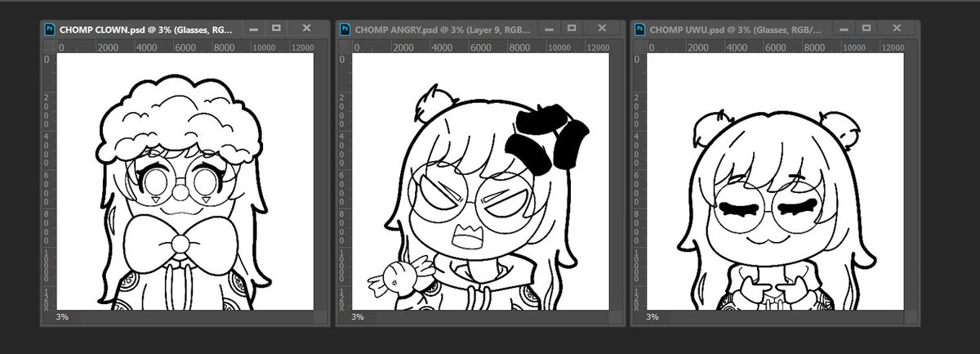Click the vertical ruler in CHOMP ANGRY window

click(x=345, y=182)
